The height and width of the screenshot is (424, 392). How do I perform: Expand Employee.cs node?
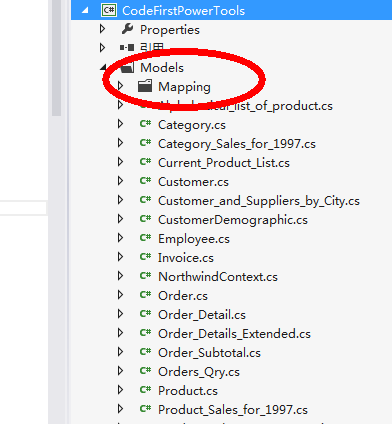pyautogui.click(x=121, y=238)
